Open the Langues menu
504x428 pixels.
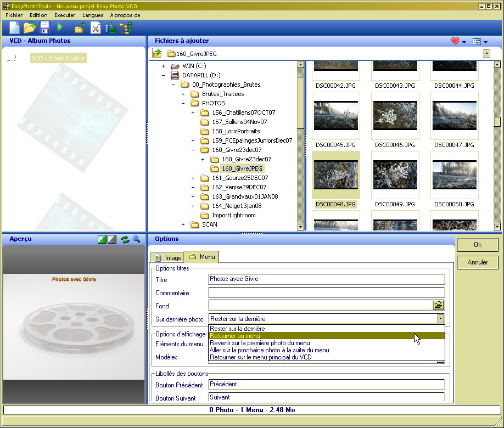click(x=93, y=15)
